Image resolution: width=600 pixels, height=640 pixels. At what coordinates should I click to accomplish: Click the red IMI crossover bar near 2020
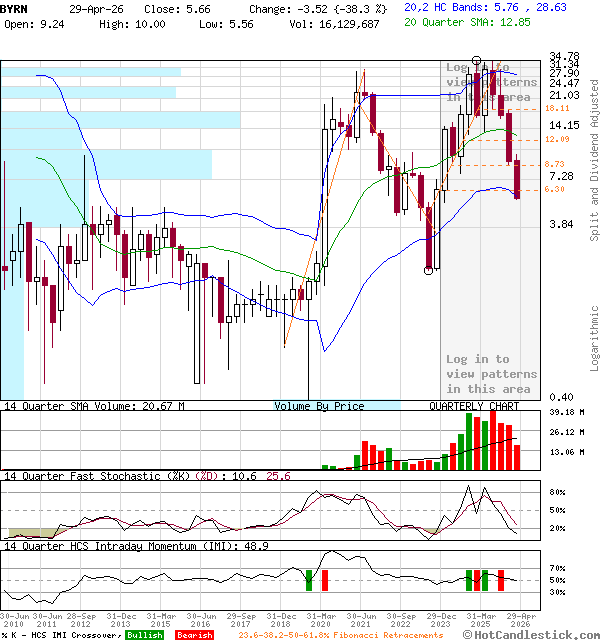tap(324, 580)
